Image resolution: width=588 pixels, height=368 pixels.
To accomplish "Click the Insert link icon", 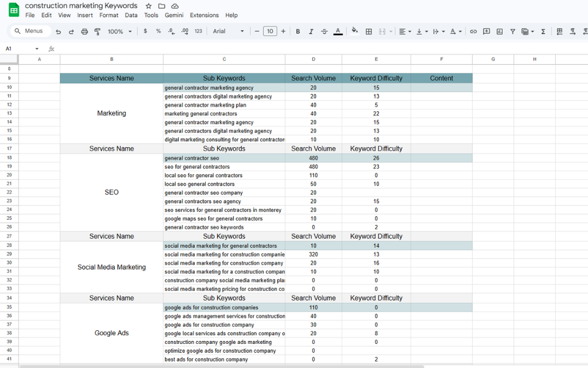I will (x=473, y=32).
